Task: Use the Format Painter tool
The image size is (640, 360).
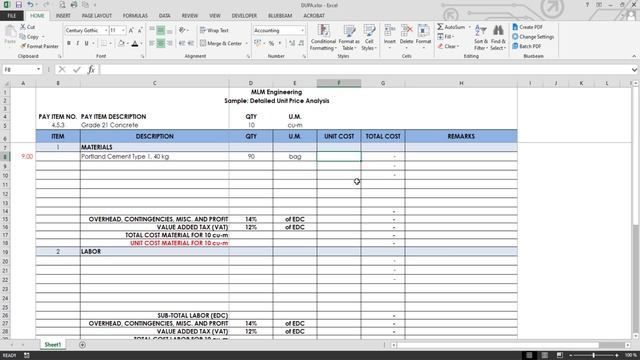Action: point(40,46)
